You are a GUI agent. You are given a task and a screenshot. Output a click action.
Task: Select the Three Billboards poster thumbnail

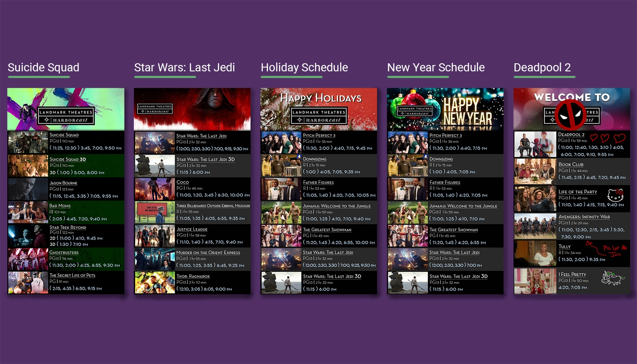tap(155, 212)
